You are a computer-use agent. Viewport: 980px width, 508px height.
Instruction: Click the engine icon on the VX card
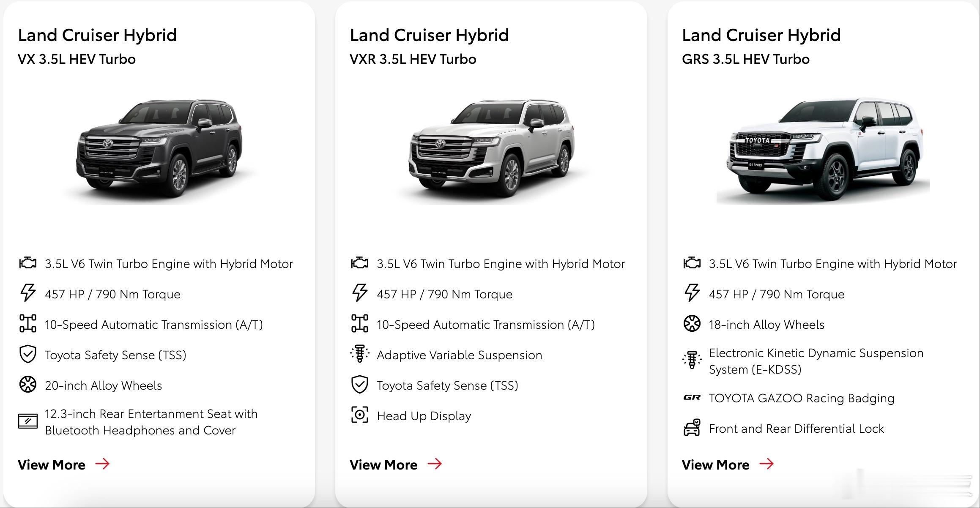28,263
